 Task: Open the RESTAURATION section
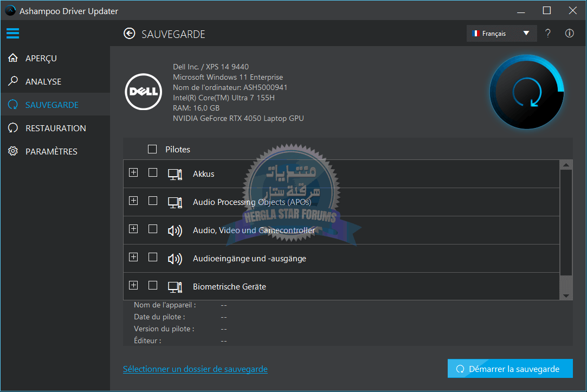tap(55, 128)
